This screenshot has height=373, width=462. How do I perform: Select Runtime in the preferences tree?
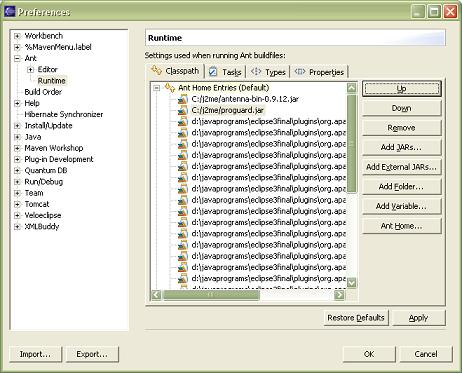(x=52, y=81)
